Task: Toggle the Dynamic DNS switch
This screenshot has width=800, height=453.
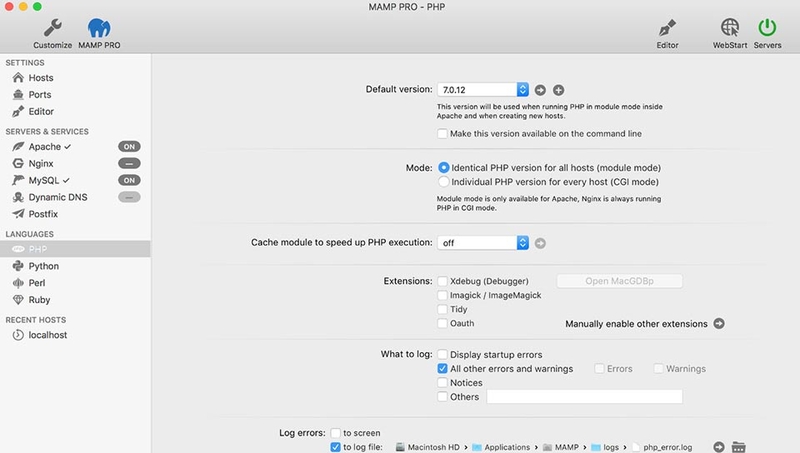Action: coord(129,197)
